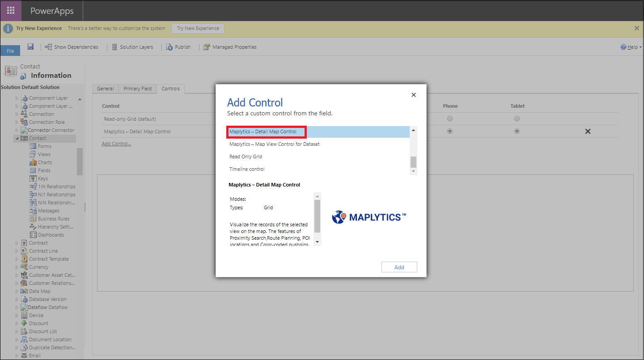This screenshot has height=360, width=644.
Task: Expand the Discount tree node
Action: pos(17,323)
